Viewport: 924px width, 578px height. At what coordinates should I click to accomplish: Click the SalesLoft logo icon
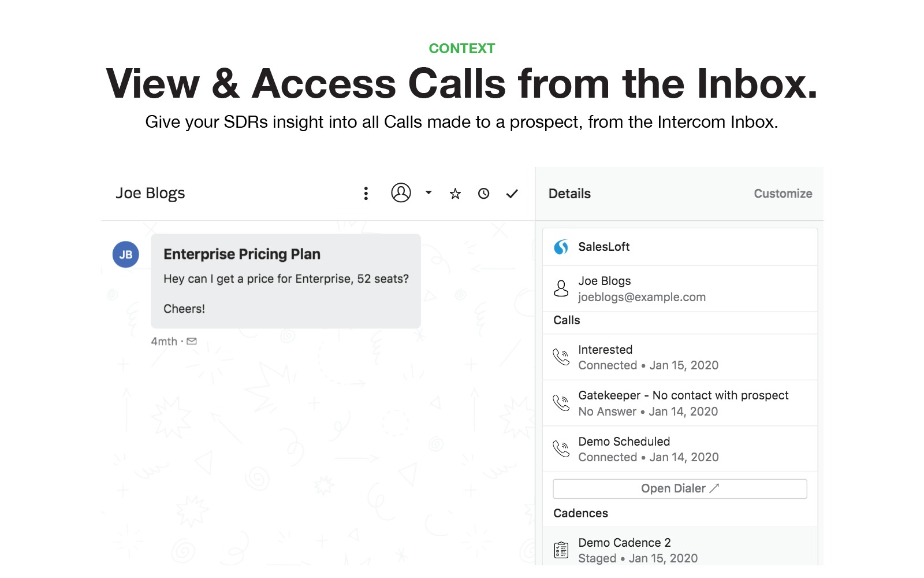[x=561, y=247]
